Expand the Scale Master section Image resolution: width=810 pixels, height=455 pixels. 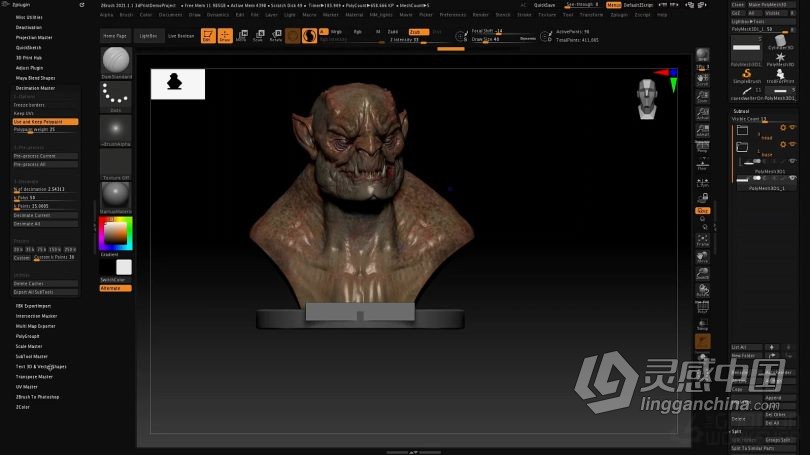tap(29, 347)
